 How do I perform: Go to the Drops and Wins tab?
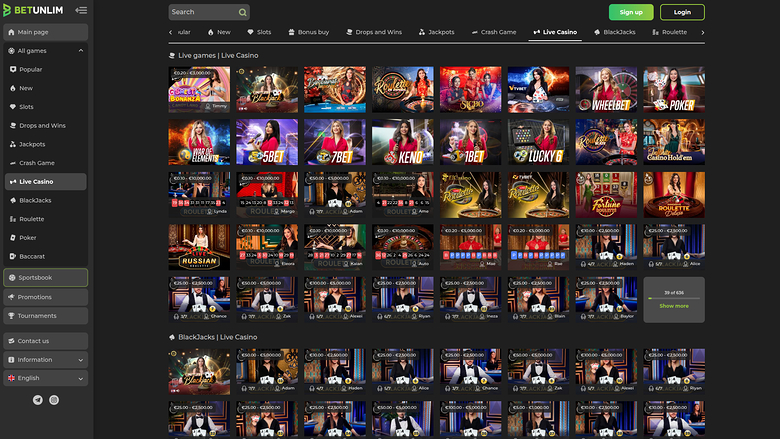(x=375, y=32)
